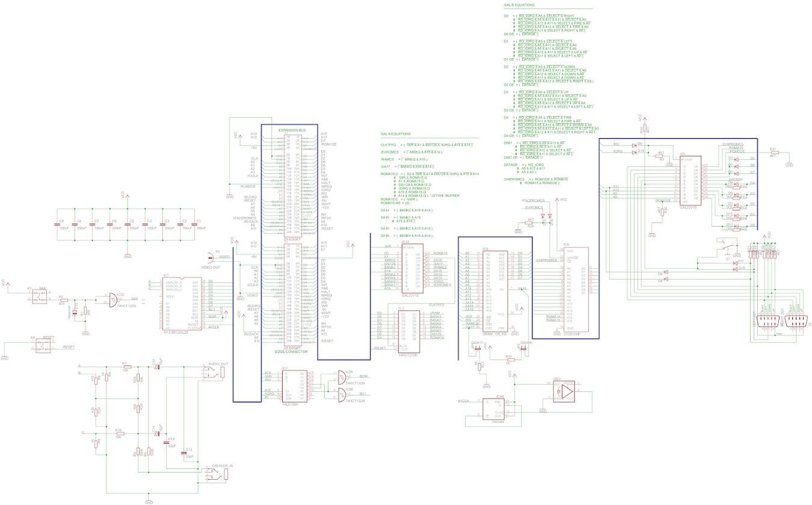Select capacitor C14 33pF

(x=166, y=442)
